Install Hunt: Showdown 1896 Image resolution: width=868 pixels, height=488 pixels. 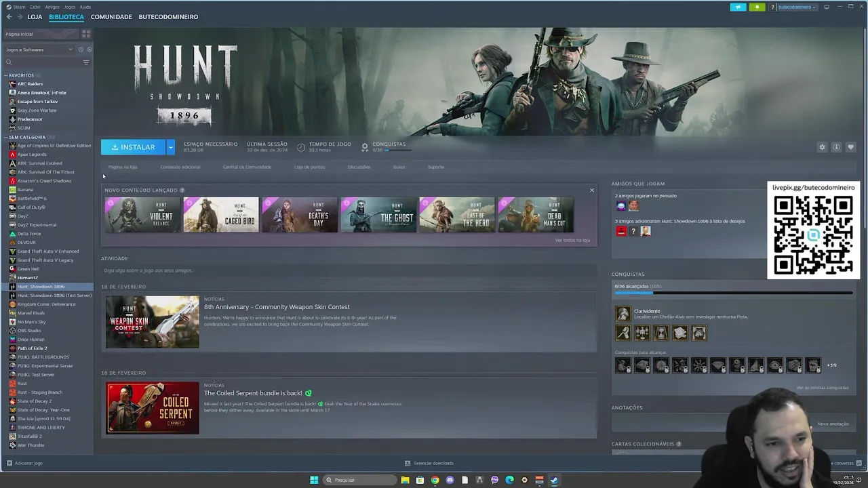coord(134,147)
